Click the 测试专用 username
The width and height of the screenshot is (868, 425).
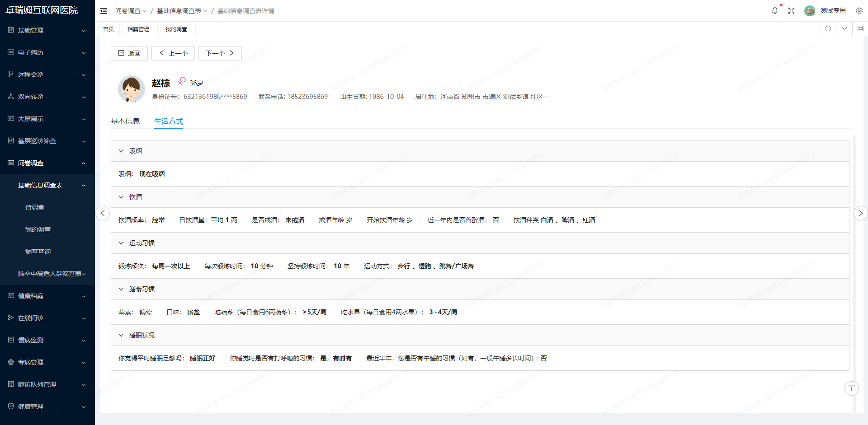[833, 10]
